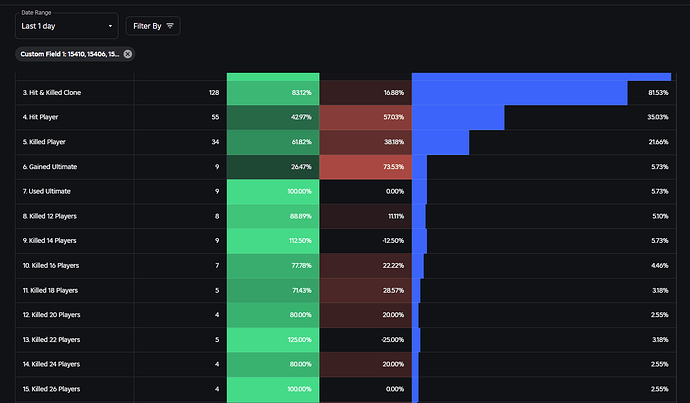Select the red 57.03% drop-off cell

coord(365,117)
